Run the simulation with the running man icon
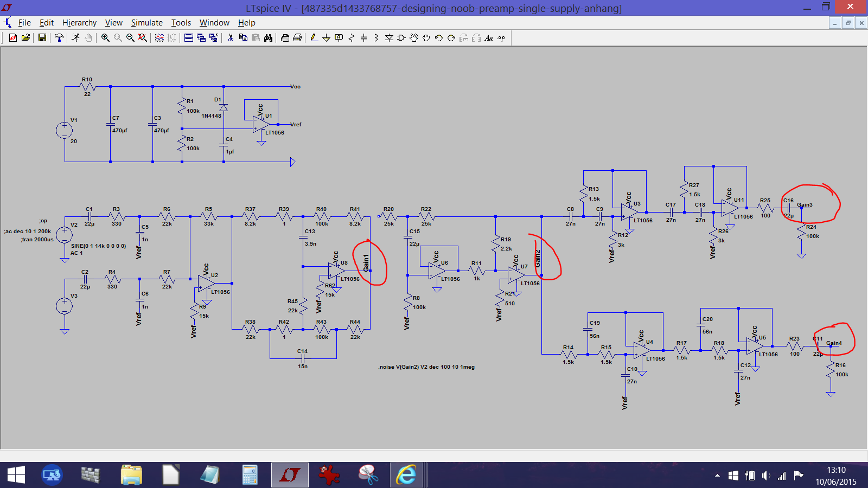The image size is (868, 488). pyautogui.click(x=75, y=38)
